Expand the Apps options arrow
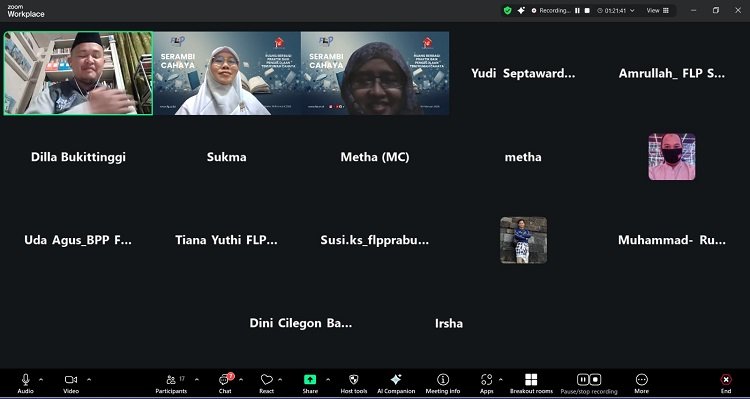This screenshot has height=399, width=750. click(x=500, y=380)
